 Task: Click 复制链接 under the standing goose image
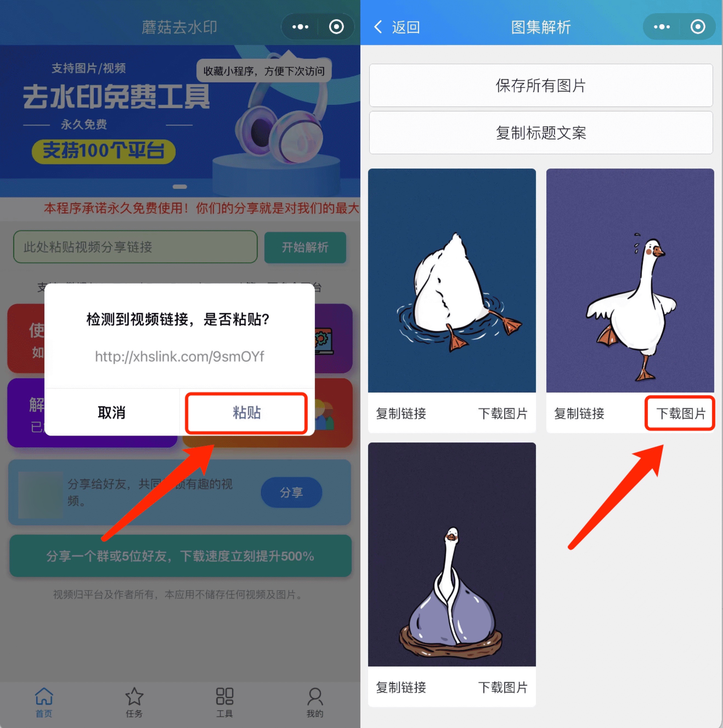[575, 413]
